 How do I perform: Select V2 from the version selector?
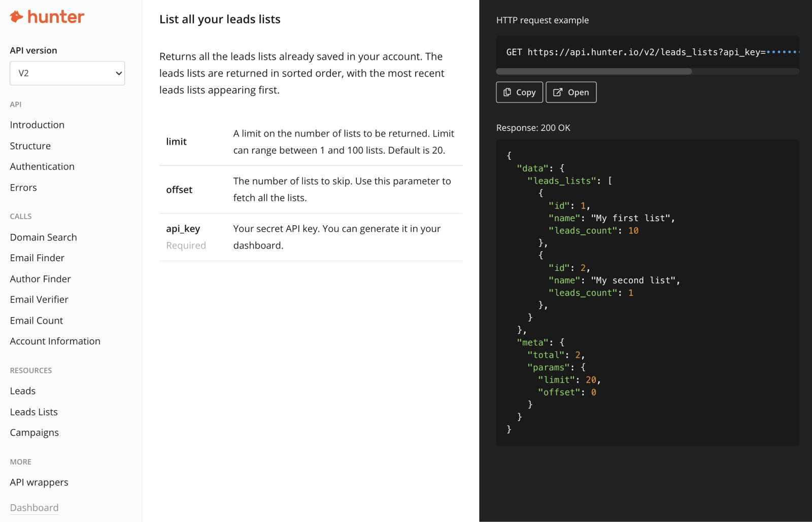coord(67,73)
